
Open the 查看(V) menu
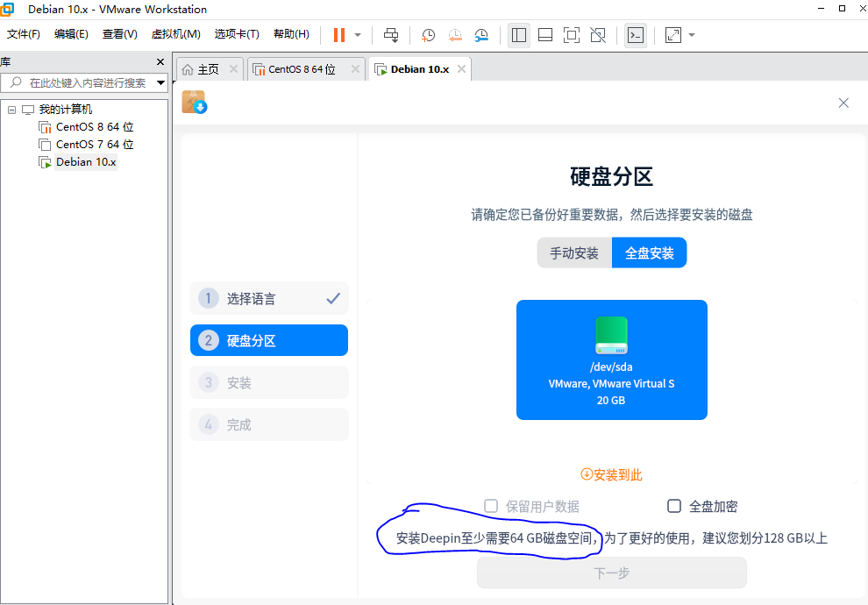119,34
